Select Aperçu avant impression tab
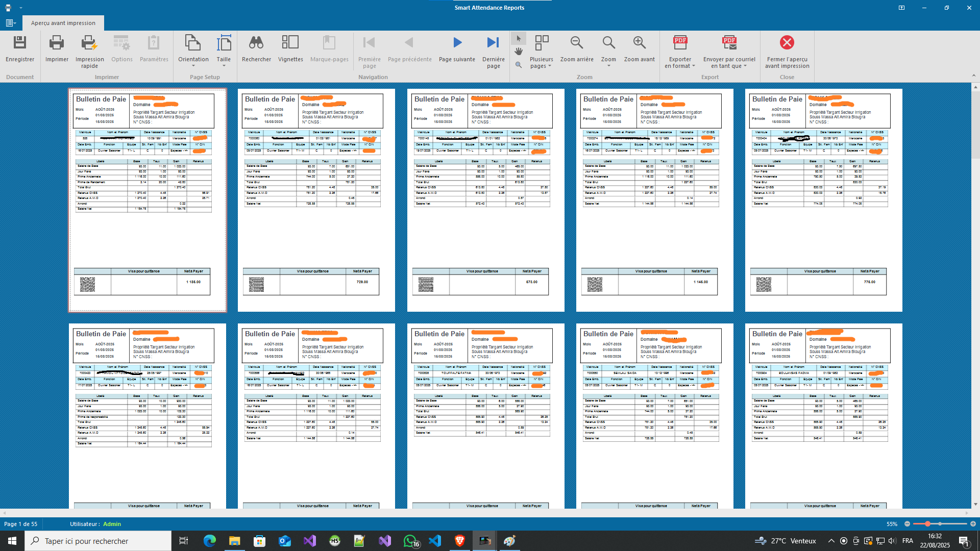This screenshot has width=980, height=551. [x=63, y=23]
